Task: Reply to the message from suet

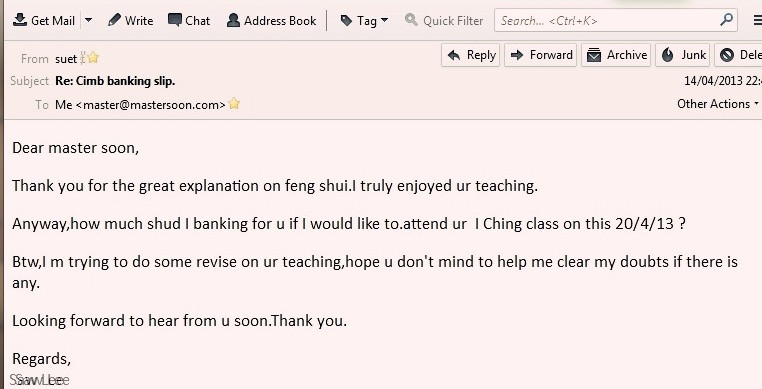Action: click(470, 55)
